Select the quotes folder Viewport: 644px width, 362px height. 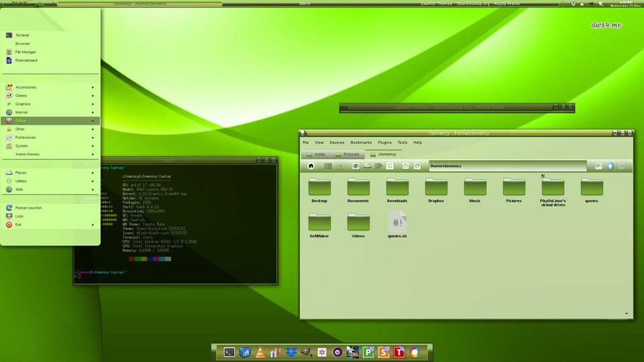click(592, 190)
